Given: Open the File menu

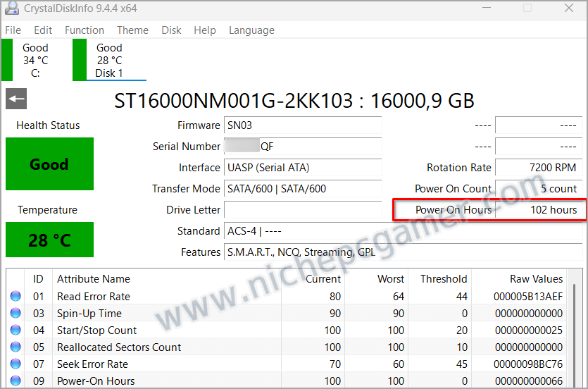Looking at the screenshot, I should pyautogui.click(x=13, y=30).
